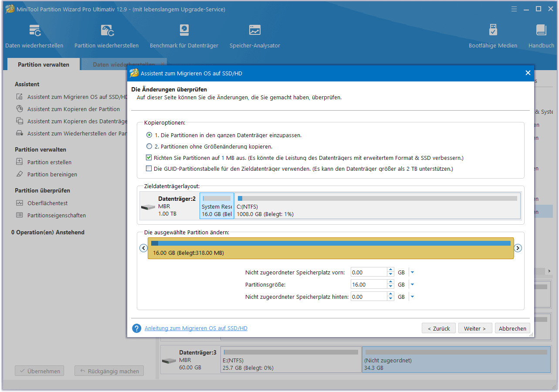Image resolution: width=559 pixels, height=392 pixels.
Task: Open Anleitung zum Migrieren OS auf SSD/HD link
Action: pyautogui.click(x=196, y=328)
